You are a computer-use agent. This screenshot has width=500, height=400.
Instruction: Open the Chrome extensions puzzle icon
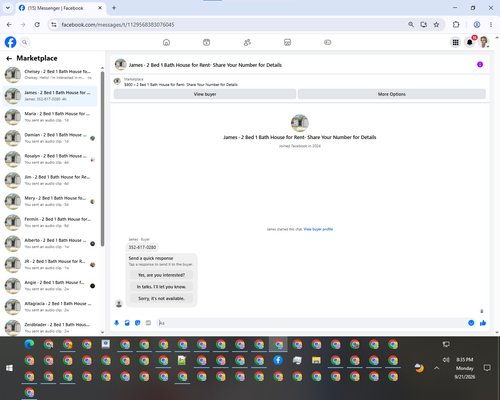pos(456,25)
